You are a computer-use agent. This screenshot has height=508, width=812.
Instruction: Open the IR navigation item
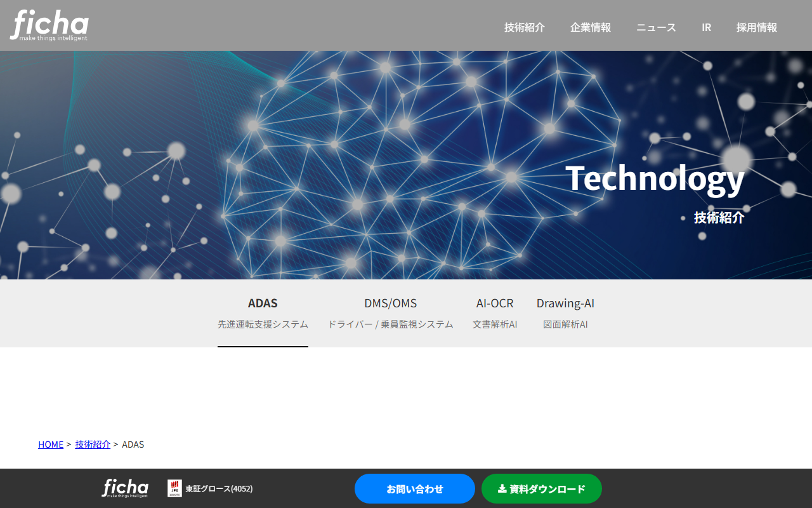pyautogui.click(x=706, y=27)
